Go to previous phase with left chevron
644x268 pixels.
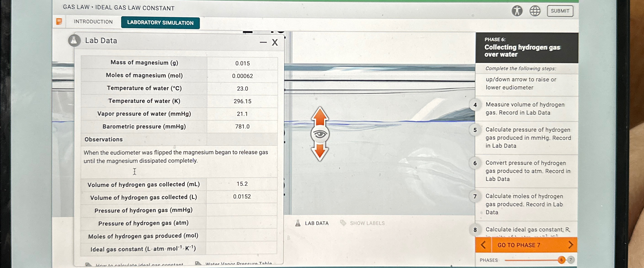[483, 245]
